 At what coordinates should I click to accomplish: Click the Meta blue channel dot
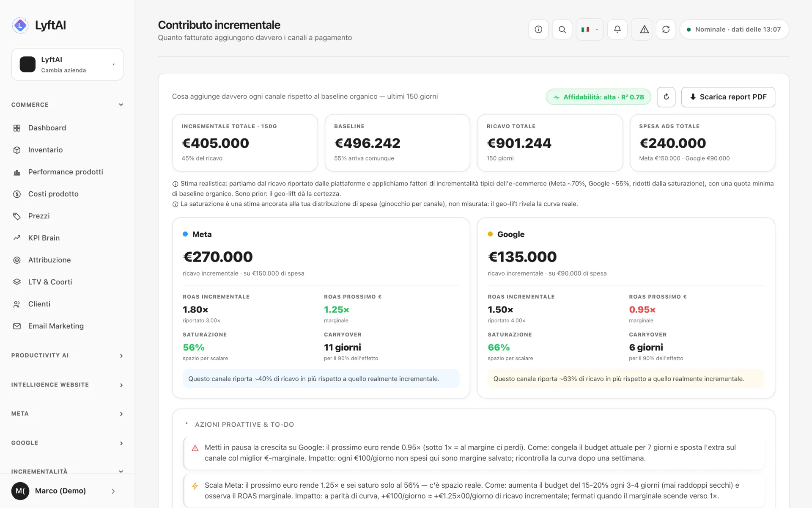click(185, 234)
